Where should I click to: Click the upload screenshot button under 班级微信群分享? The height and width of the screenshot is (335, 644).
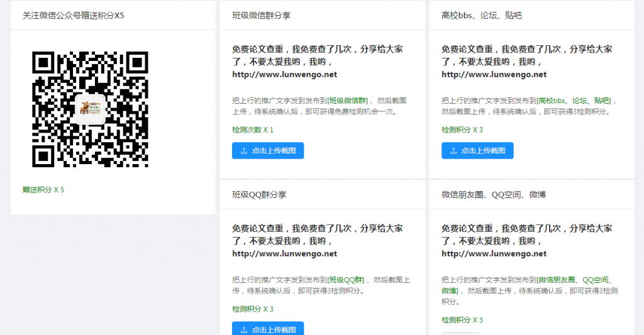pos(268,151)
